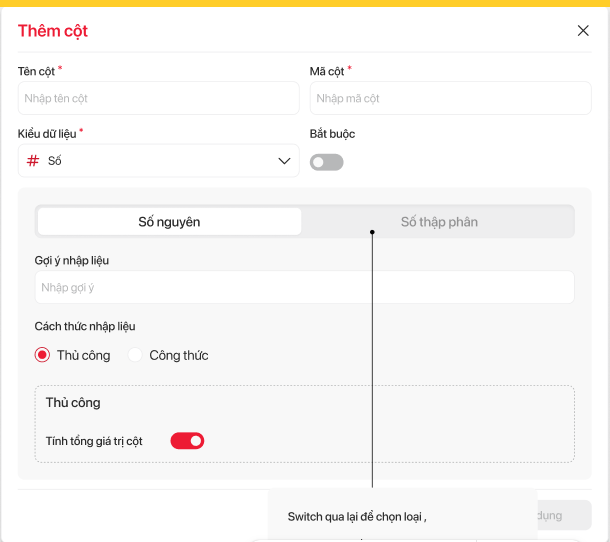
Task: Click the Cách thức nhập liệu label
Action: pos(85,326)
